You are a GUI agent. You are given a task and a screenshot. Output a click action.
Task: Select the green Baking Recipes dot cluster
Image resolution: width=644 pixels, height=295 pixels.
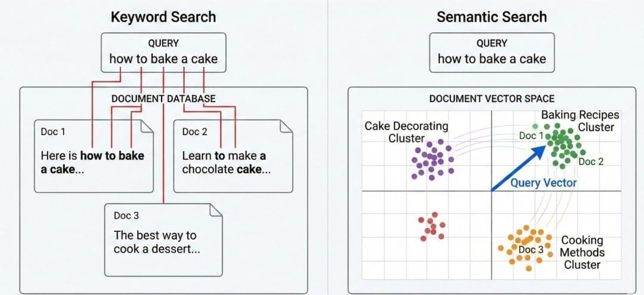tap(561, 143)
